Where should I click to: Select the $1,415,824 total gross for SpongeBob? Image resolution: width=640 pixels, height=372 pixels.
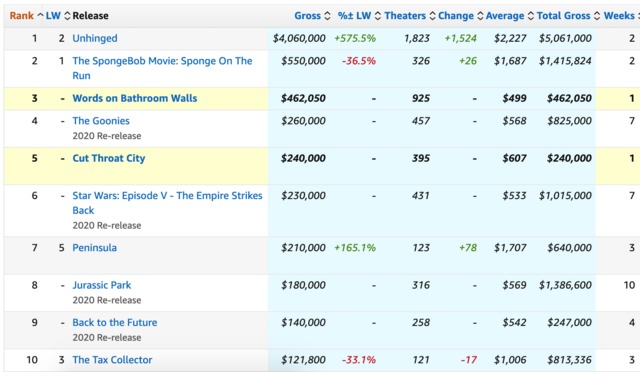565,61
